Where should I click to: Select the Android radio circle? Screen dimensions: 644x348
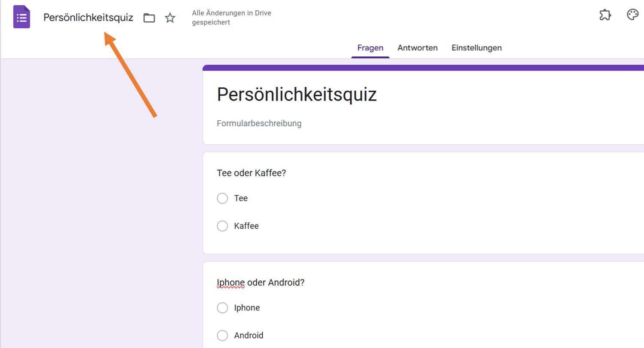(222, 336)
